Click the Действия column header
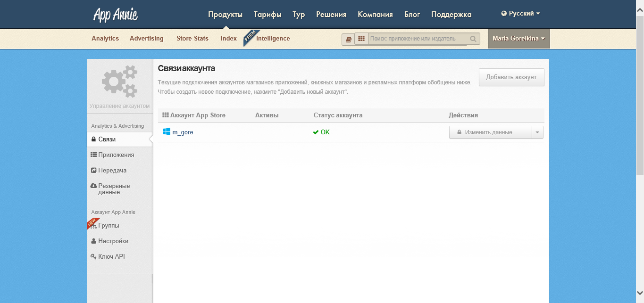The width and height of the screenshot is (644, 303). coord(463,115)
